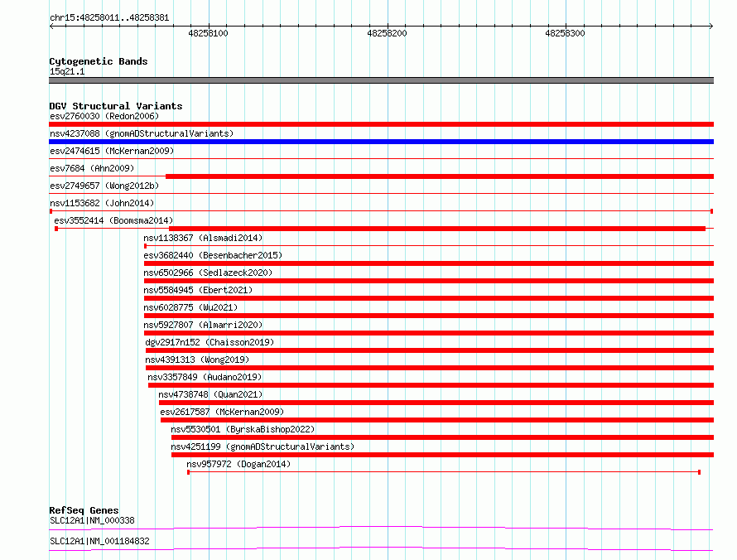This screenshot has width=737, height=560.
Task: Open variant nsv5530501 (ByrskaBishop2022)
Action: [x=243, y=429]
